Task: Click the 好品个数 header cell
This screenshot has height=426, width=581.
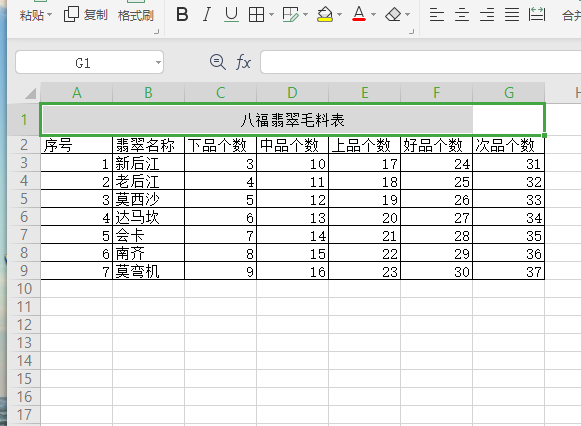Action: pos(436,145)
